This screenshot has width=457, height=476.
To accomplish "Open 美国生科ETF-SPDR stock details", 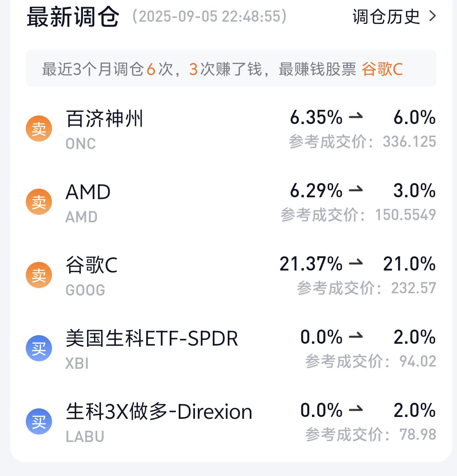I will coord(152,339).
